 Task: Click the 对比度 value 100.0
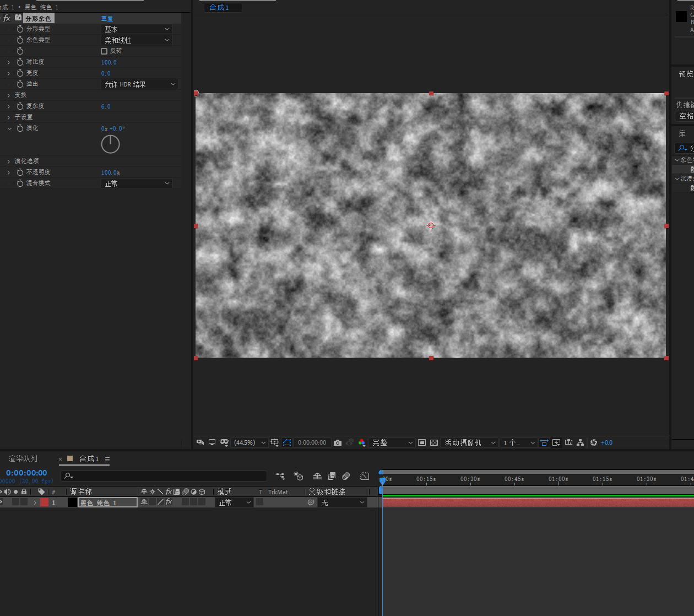point(109,62)
